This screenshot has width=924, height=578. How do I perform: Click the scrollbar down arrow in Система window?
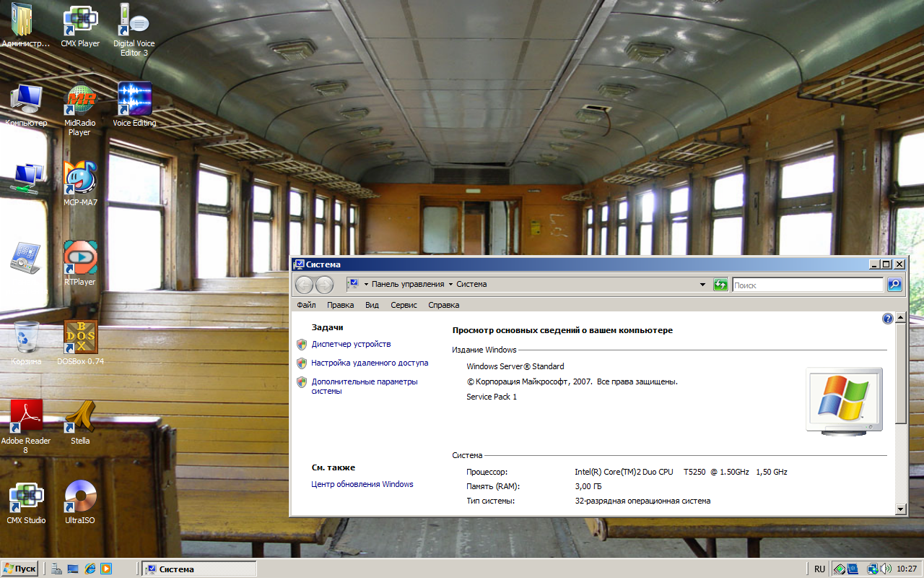pyautogui.click(x=900, y=509)
